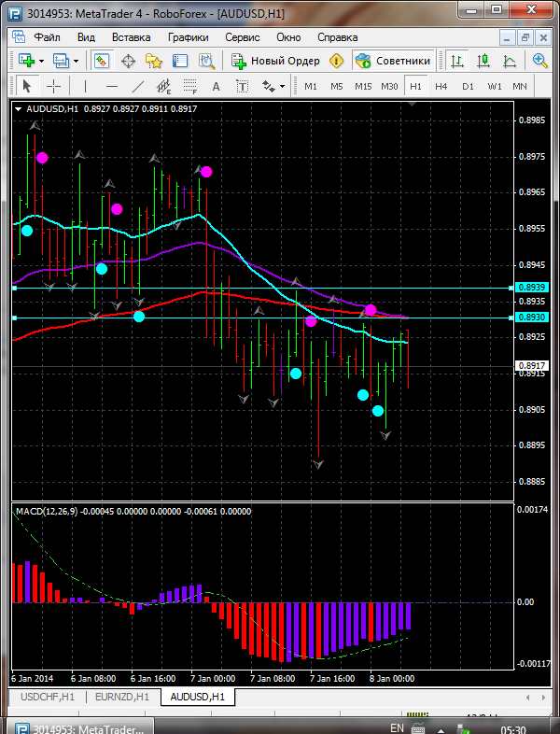Click the EN language indicator in taskbar
560x734 pixels.
click(x=397, y=727)
